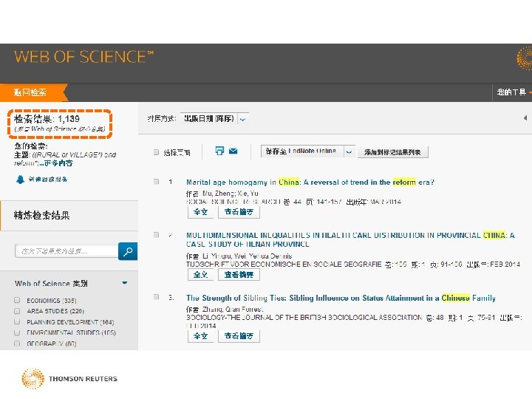Viewport: 532px width, 399px height.
Task: Click the Web of Science logo
Action: (83, 57)
